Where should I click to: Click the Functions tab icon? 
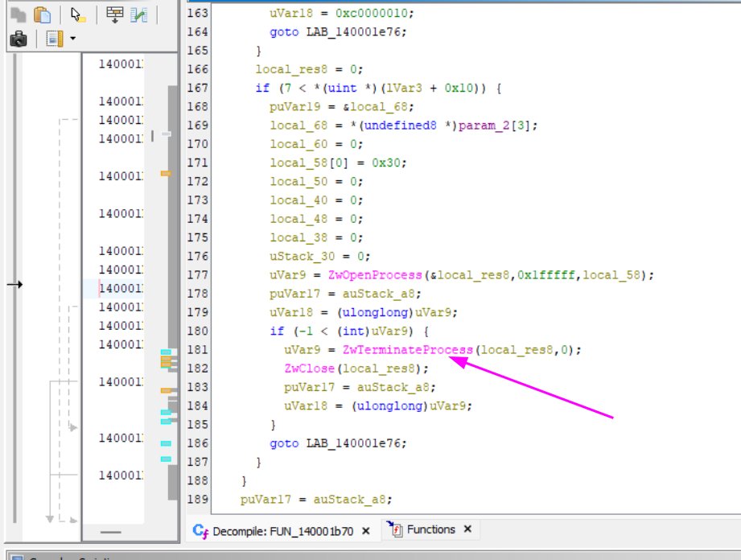pyautogui.click(x=393, y=529)
